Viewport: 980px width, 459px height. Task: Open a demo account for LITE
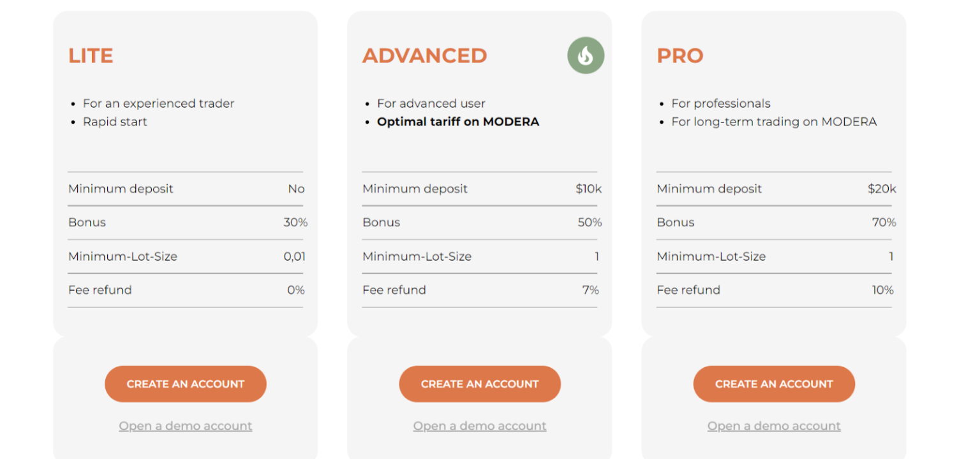(x=185, y=426)
